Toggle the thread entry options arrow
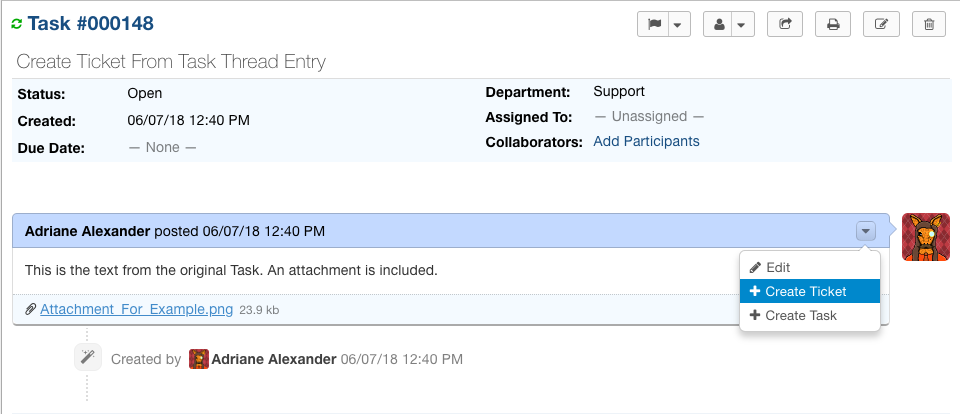 (866, 231)
